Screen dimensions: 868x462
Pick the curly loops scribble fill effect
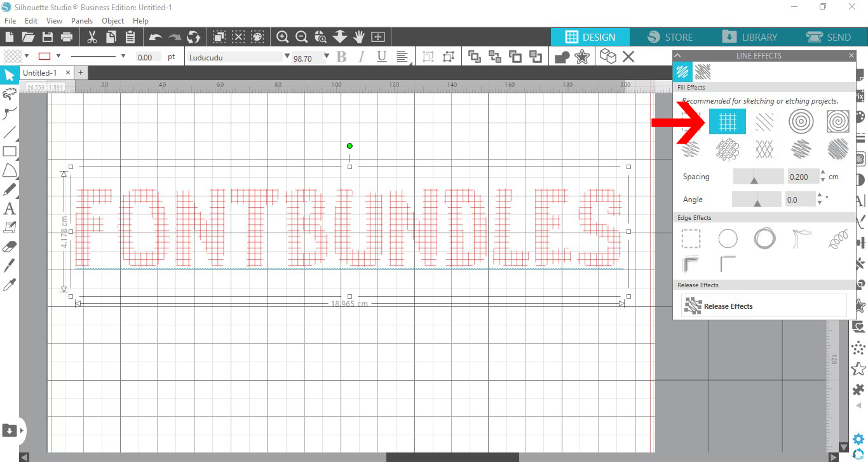728,149
